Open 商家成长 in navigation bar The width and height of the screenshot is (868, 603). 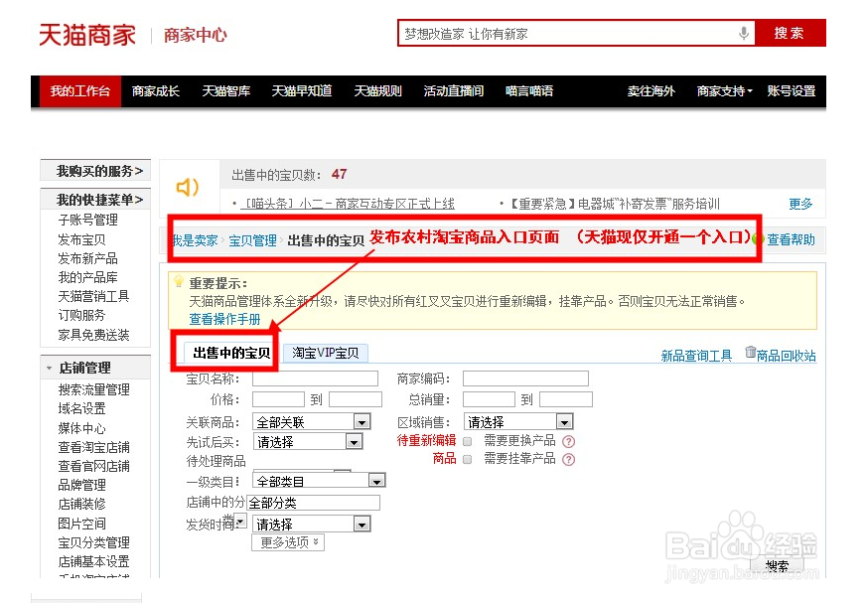point(156,91)
